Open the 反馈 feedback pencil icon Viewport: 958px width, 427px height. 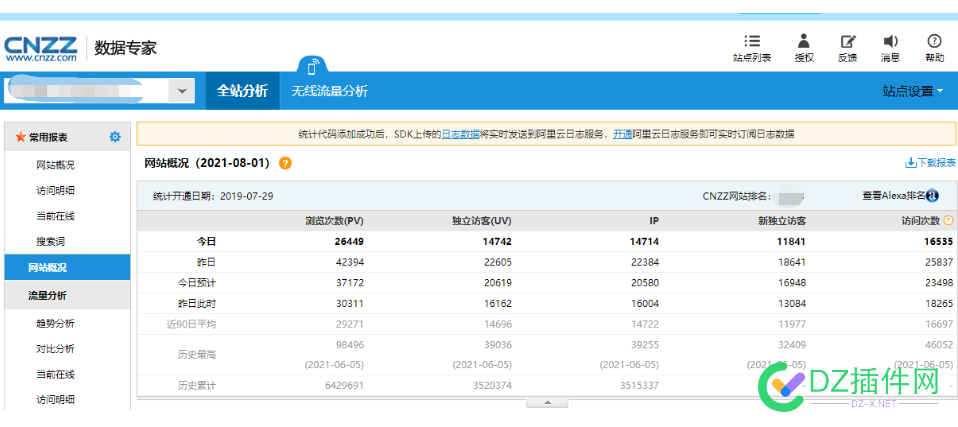(x=847, y=42)
